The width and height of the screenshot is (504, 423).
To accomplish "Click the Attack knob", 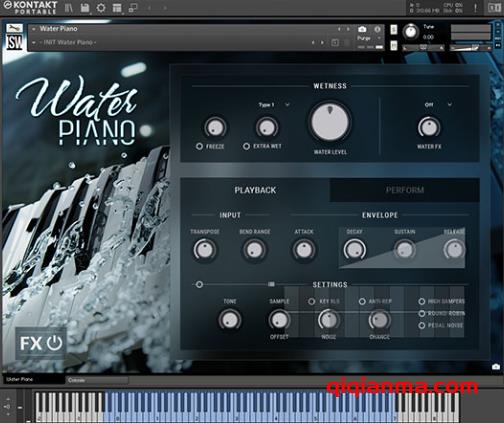I will 304,250.
